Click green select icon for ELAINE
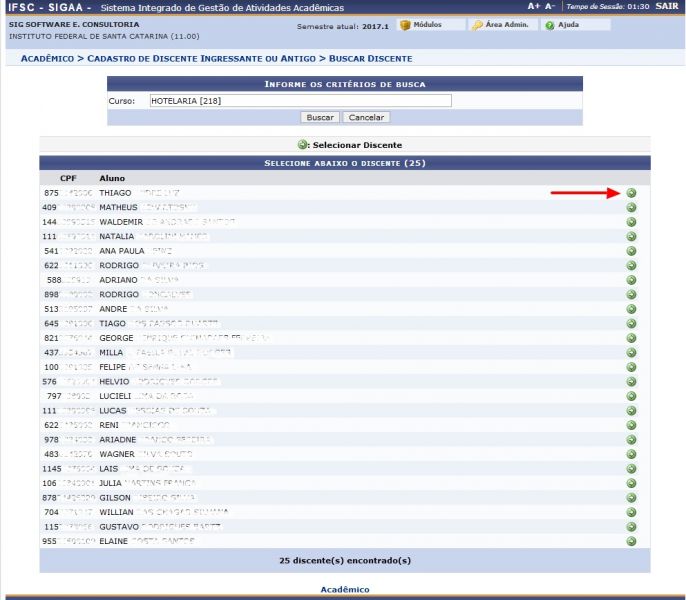Screen dimensions: 686x600 (x=631, y=541)
